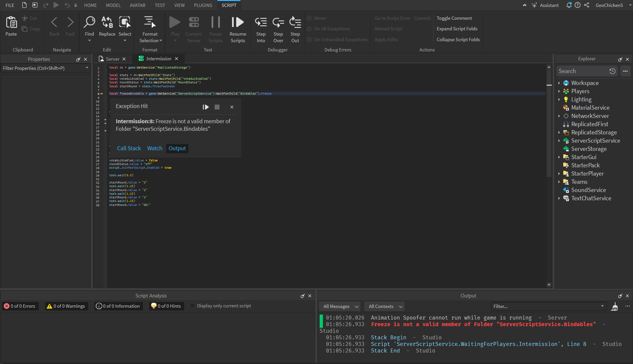Image resolution: width=633 pixels, height=364 pixels.
Task: Open the PLUGINS ribbon tab
Action: click(203, 5)
